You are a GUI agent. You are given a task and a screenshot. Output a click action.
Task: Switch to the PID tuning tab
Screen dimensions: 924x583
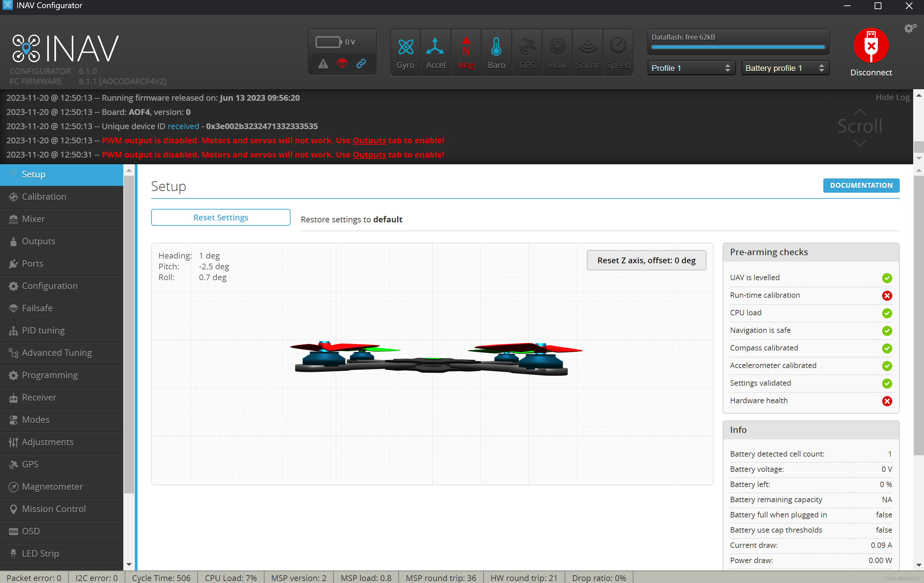43,331
